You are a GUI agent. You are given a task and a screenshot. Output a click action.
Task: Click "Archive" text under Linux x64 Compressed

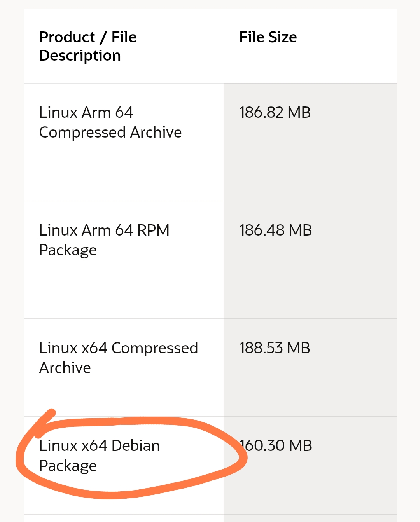[65, 368]
